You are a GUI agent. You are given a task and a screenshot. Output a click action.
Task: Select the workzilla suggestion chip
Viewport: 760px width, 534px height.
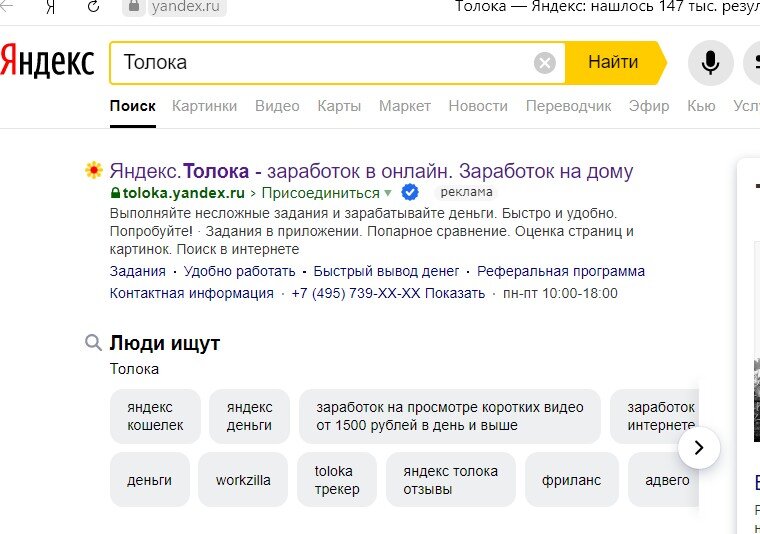243,480
